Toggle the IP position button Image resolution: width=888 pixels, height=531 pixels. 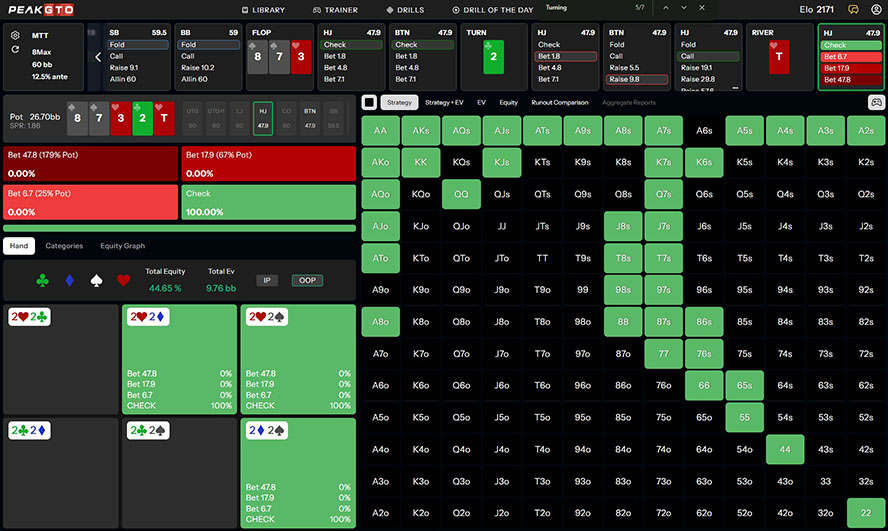point(268,281)
